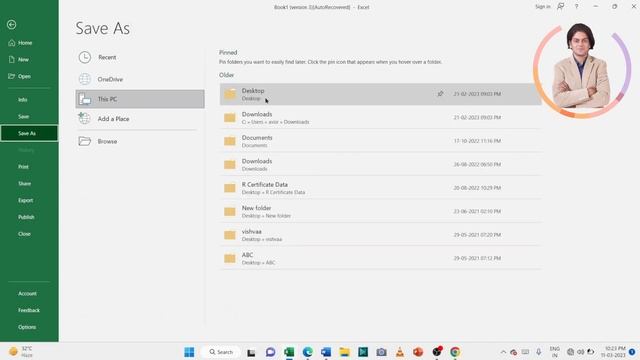The height and width of the screenshot is (360, 640).
Task: Open the Feedback page
Action: tap(29, 310)
